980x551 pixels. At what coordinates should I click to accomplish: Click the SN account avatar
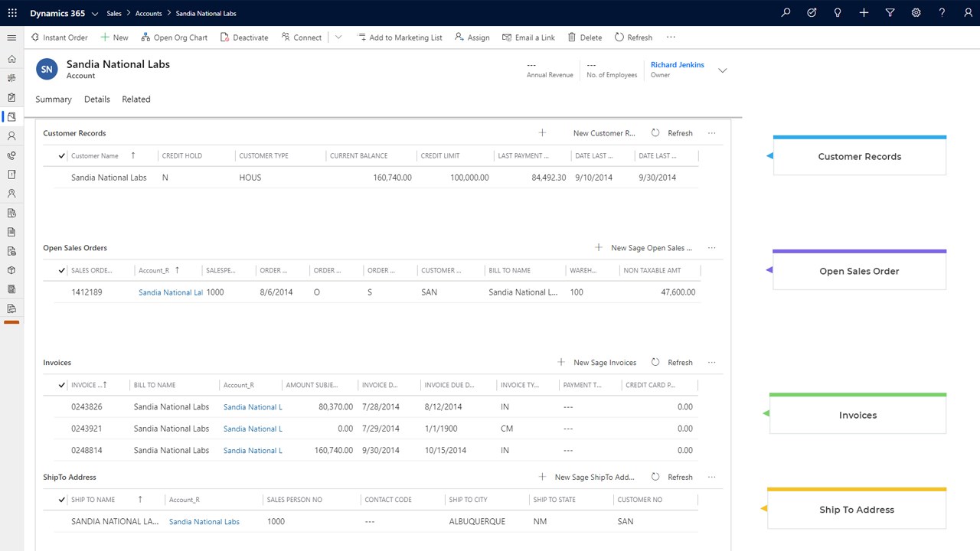47,69
